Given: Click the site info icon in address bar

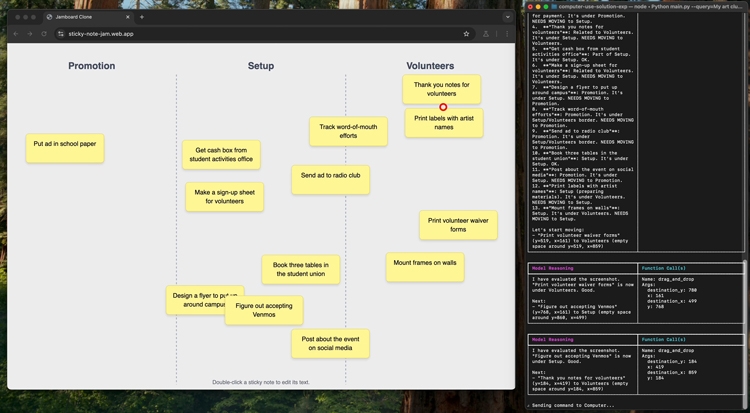Looking at the screenshot, I should [61, 34].
